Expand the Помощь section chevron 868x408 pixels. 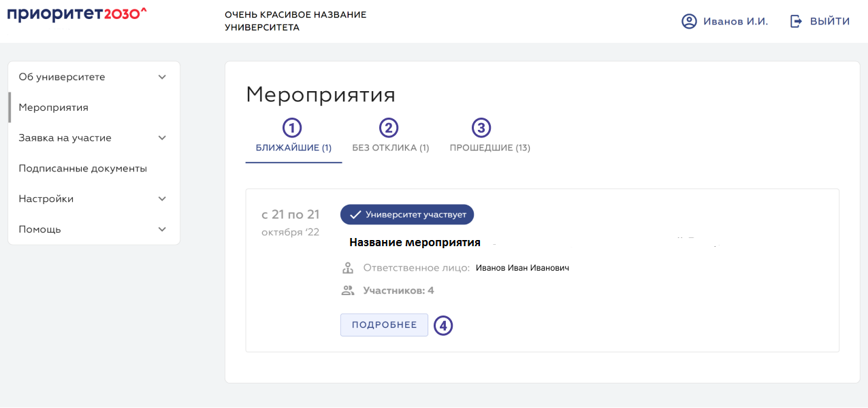[162, 229]
